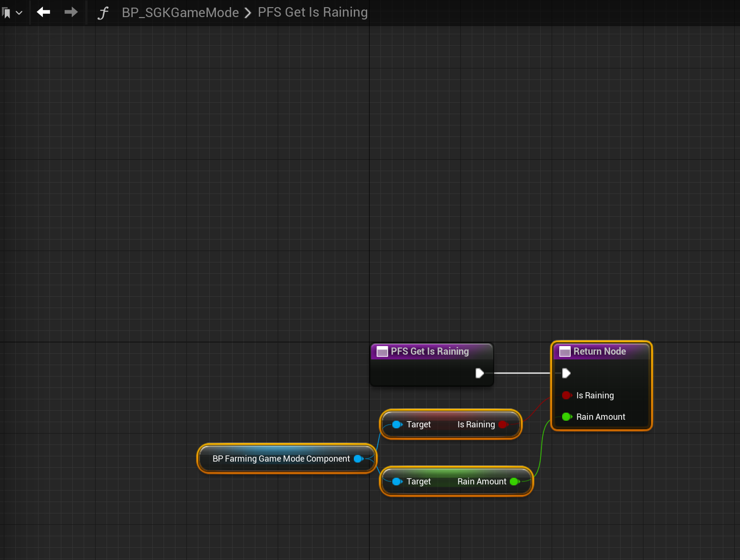This screenshot has height=560, width=740.
Task: Click the back navigation arrow
Action: 43,12
